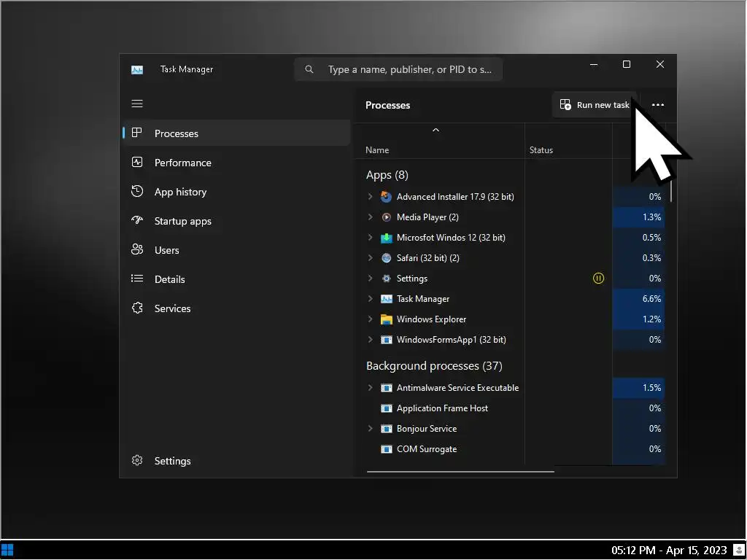Viewport: 747px width, 560px height.
Task: Click the search box to find processes
Action: 398,69
